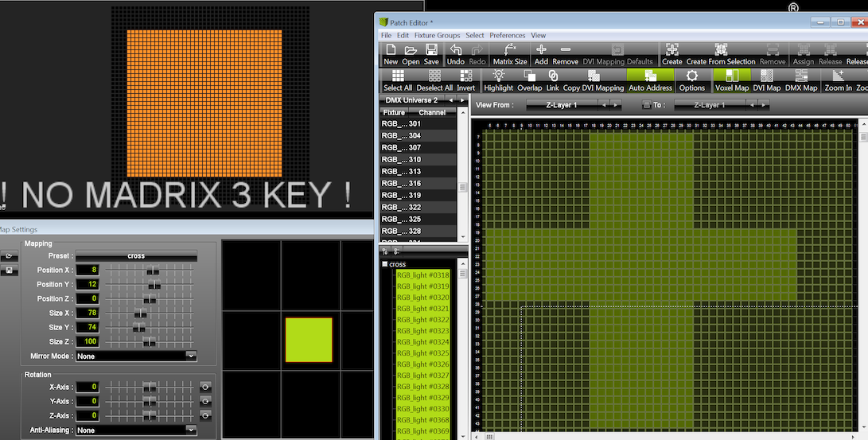Open the Preferences menu

pos(507,35)
